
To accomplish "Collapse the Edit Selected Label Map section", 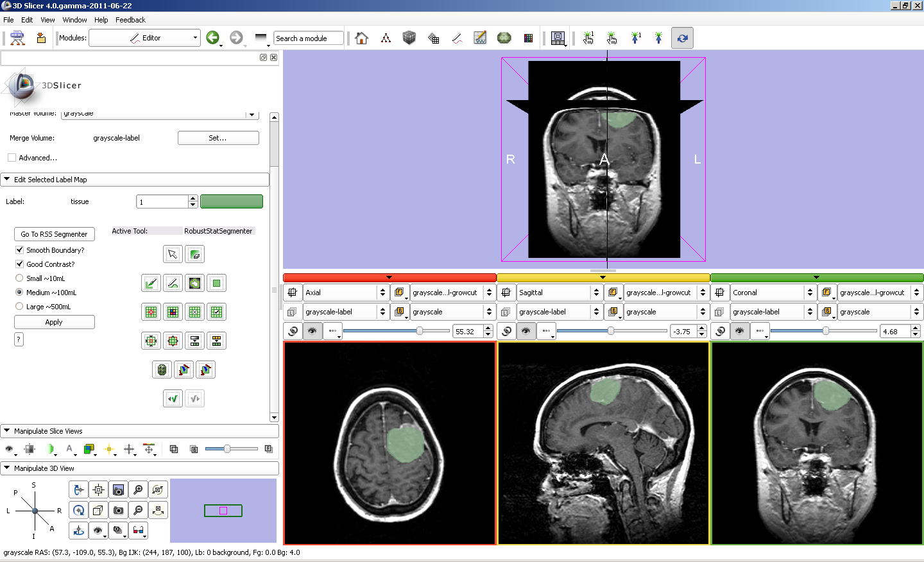I will point(7,180).
